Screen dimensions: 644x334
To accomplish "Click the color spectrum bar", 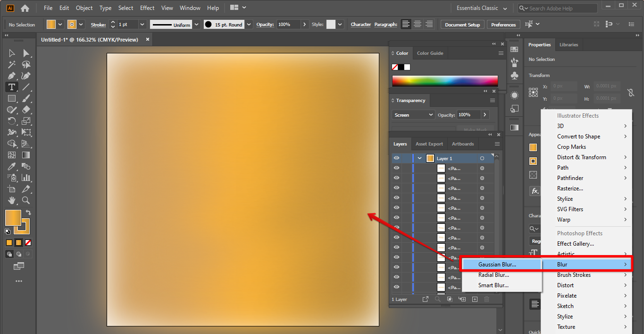I will (x=444, y=81).
